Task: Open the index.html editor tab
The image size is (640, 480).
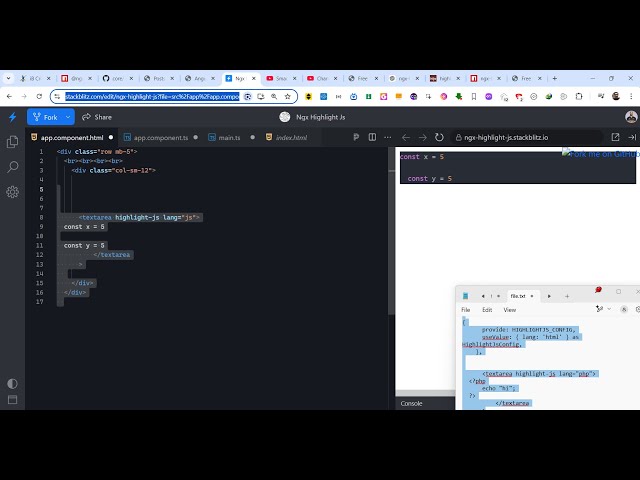Action: 291,137
